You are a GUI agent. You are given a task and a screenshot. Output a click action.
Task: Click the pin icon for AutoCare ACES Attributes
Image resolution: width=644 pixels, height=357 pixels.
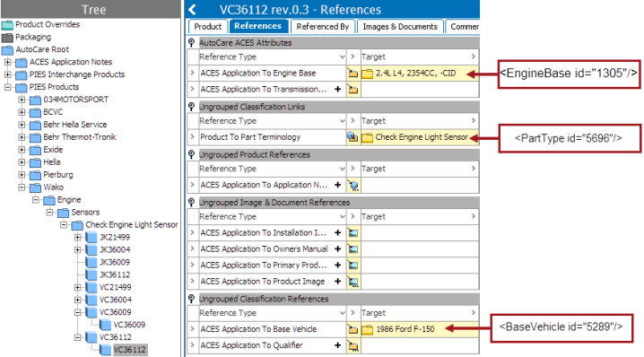pos(191,43)
